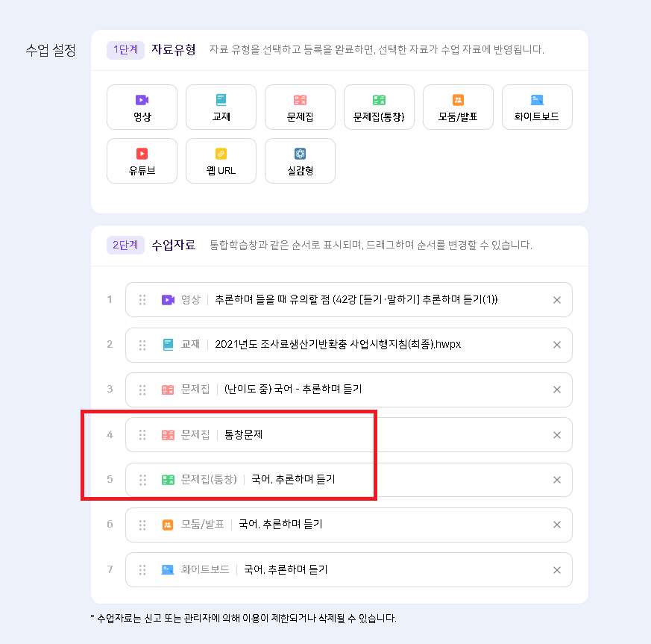Delete the 화이트보드 item in row 7
This screenshot has width=651, height=644.
pos(556,570)
